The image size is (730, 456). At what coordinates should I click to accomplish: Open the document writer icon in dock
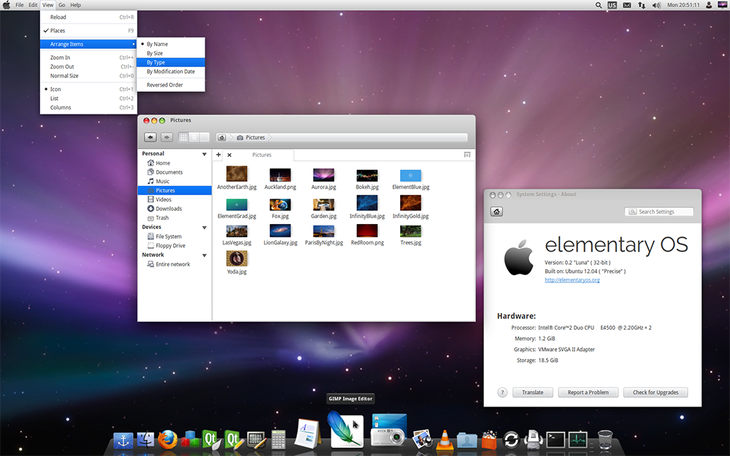[x=308, y=434]
